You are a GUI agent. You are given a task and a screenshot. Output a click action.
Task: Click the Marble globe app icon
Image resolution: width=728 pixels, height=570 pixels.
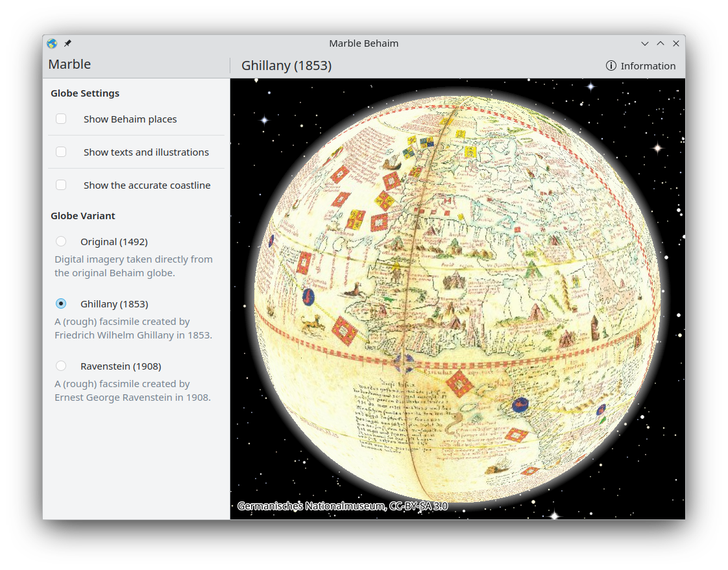pyautogui.click(x=52, y=43)
